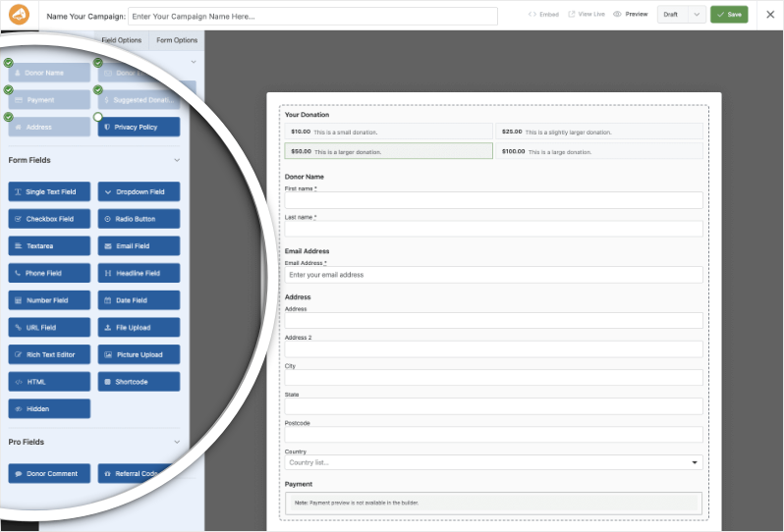Click the View Live link
784x532 pixels.
point(587,15)
